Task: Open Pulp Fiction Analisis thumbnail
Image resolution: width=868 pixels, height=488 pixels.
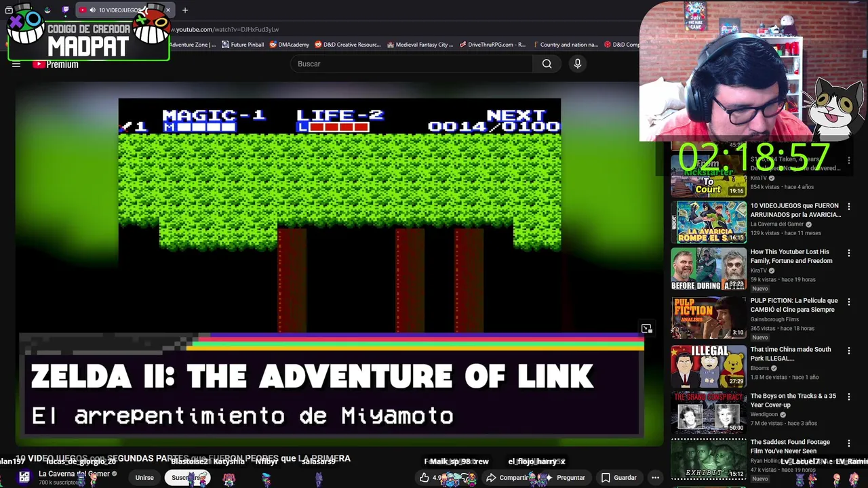Action: pos(709,317)
